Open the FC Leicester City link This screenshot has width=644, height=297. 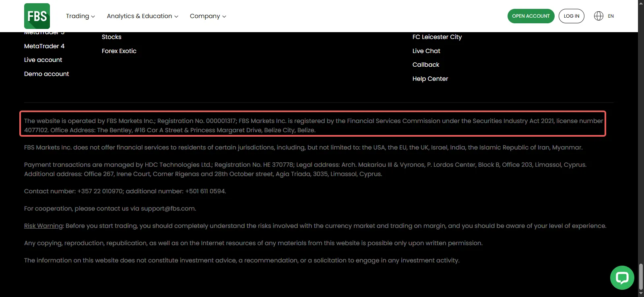[437, 37]
